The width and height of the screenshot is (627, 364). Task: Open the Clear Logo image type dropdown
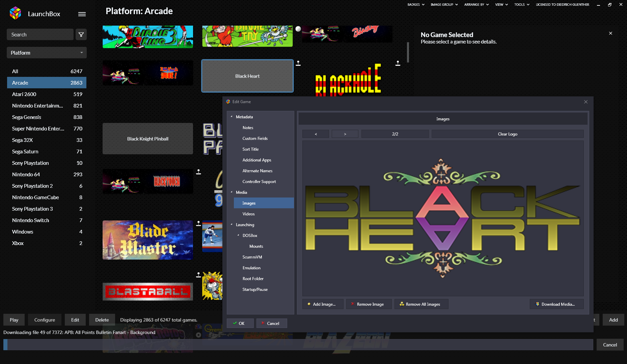coord(508,134)
